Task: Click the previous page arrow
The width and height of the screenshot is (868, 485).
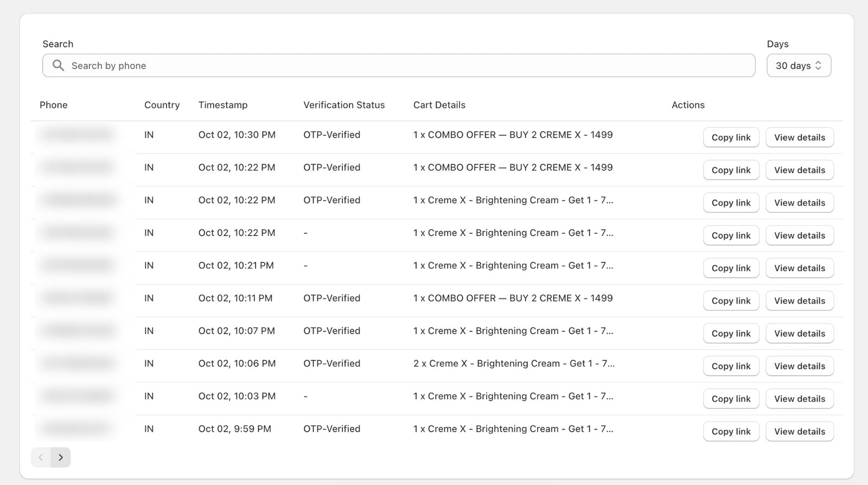Action: (x=41, y=457)
